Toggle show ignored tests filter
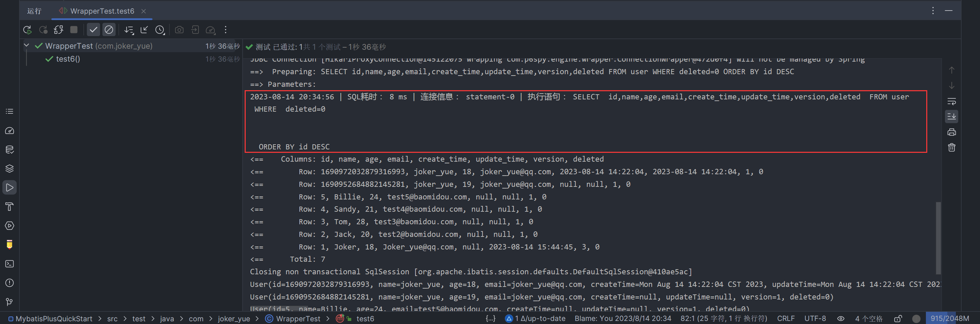Viewport: 980px width, 324px height. [x=109, y=30]
